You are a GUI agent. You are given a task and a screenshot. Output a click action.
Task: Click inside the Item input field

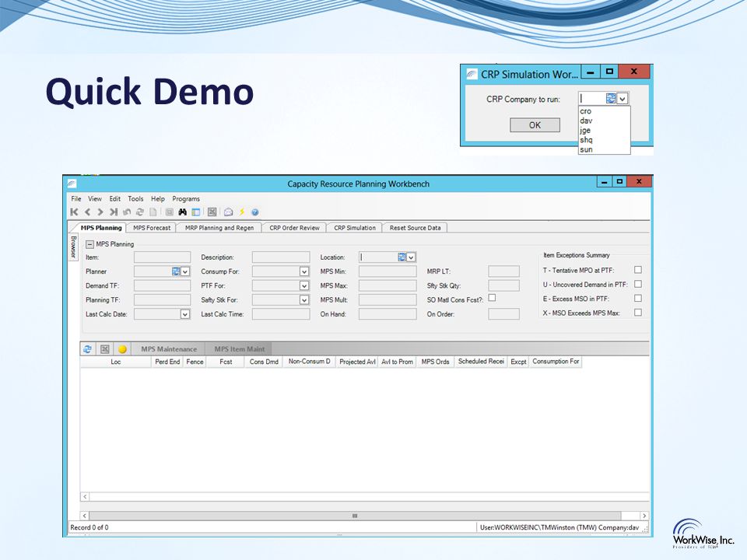pos(162,257)
